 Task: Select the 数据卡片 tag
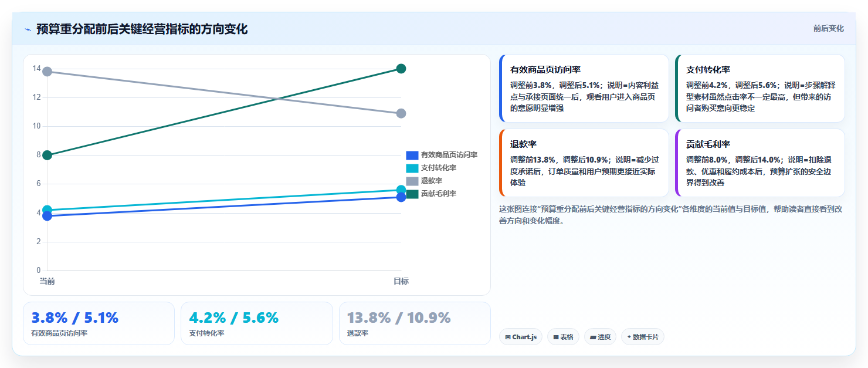pyautogui.click(x=643, y=337)
